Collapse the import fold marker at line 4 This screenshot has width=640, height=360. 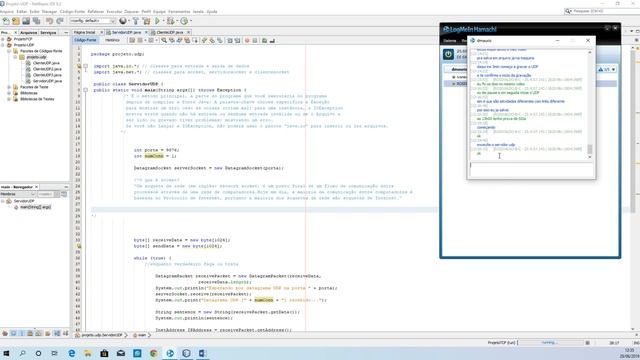click(x=85, y=66)
